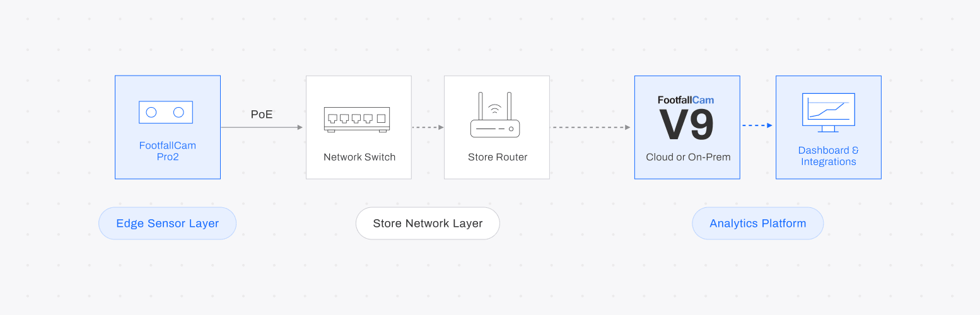Click the Network Switch caption
Image resolution: width=980 pixels, height=315 pixels.
359,157
